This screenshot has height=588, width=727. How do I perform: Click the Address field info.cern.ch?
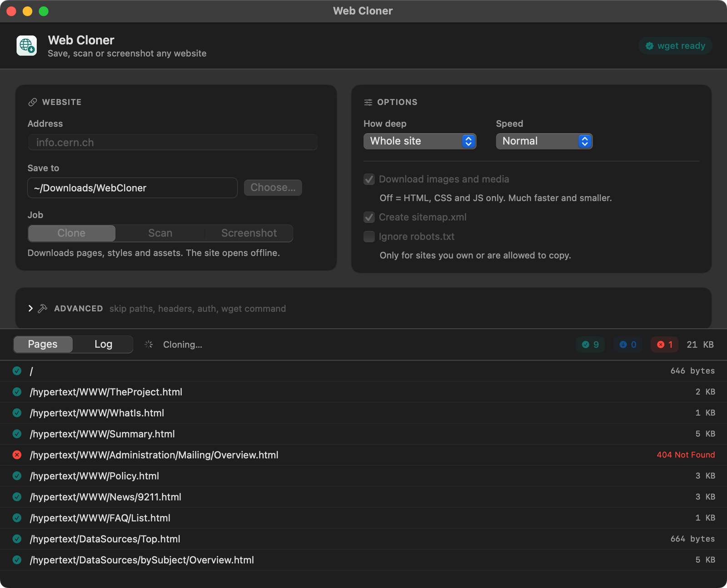(x=173, y=142)
